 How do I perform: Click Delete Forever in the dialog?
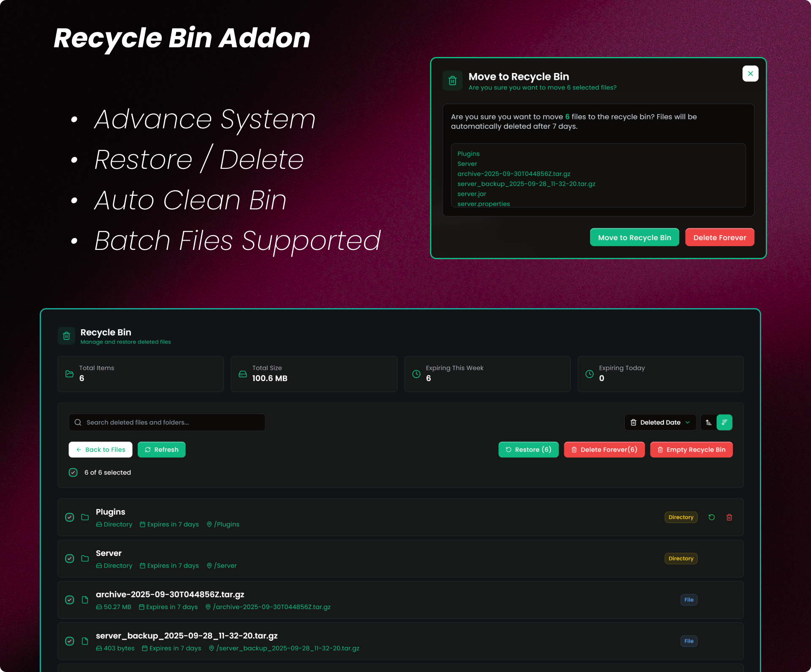tap(719, 237)
